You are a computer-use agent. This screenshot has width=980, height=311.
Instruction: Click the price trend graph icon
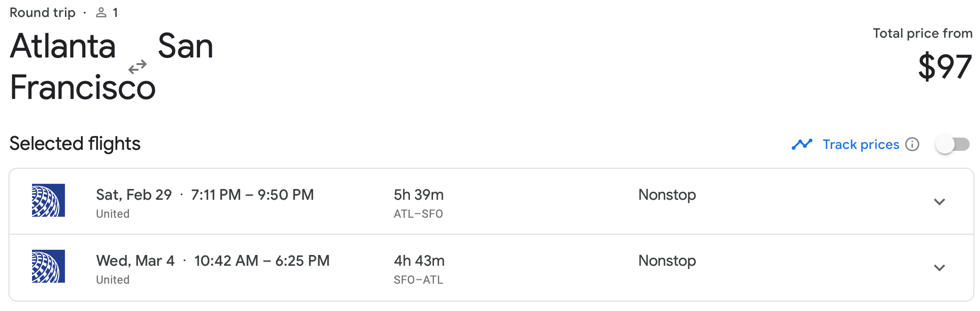pyautogui.click(x=802, y=144)
